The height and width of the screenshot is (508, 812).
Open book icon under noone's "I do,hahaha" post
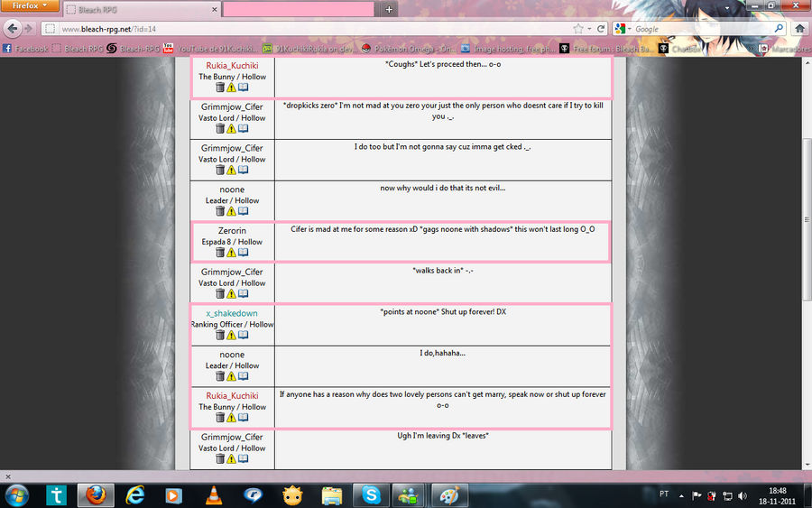[x=243, y=376]
